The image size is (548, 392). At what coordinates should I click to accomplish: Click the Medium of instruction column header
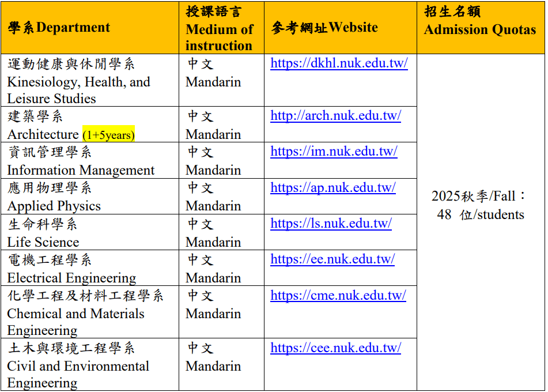pyautogui.click(x=222, y=28)
